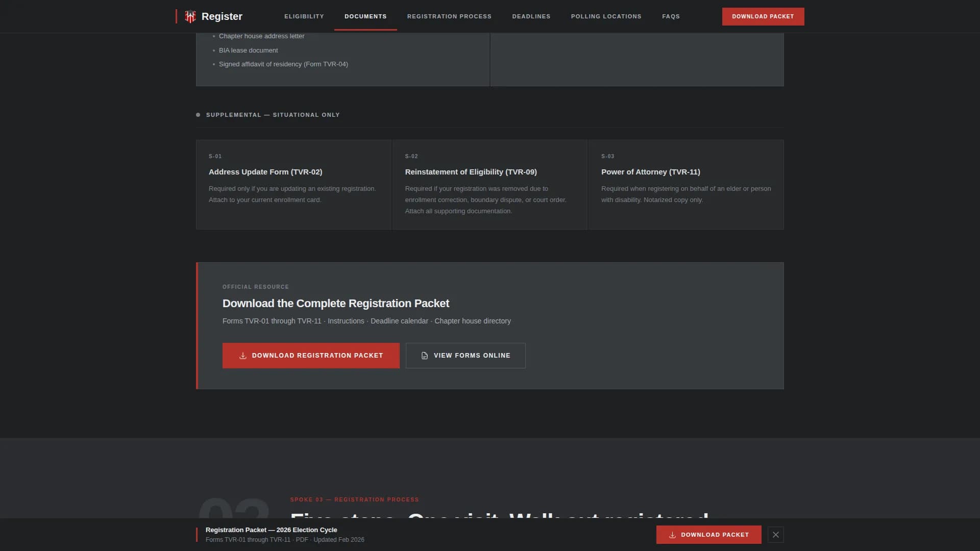This screenshot has width=980, height=551.
Task: Click 'Required only if you are updating' description
Action: (x=292, y=194)
